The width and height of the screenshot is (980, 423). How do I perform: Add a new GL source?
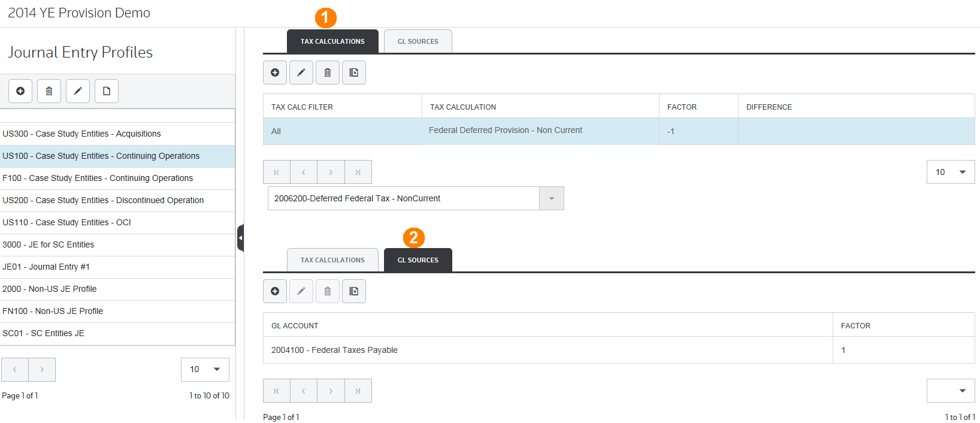pyautogui.click(x=275, y=291)
